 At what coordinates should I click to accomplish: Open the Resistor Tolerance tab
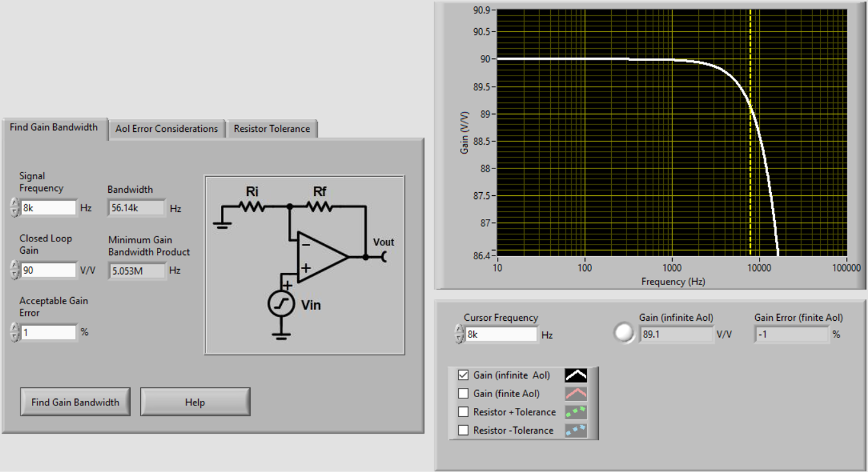tap(272, 129)
